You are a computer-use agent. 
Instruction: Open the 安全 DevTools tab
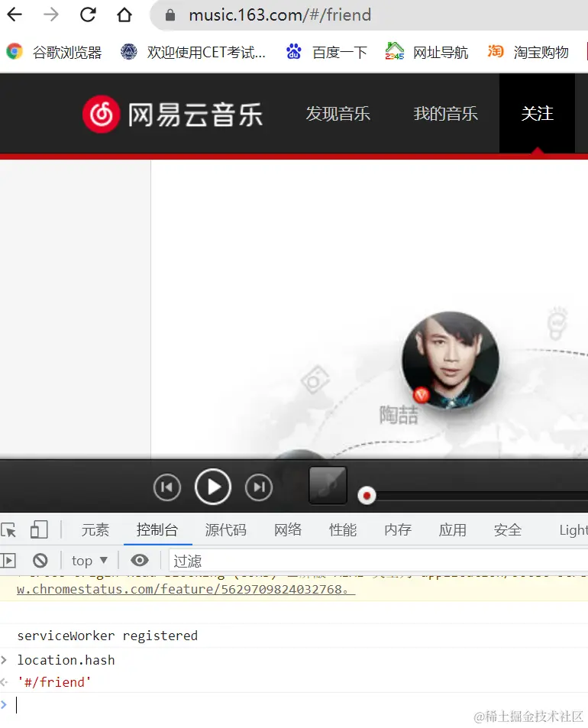point(508,529)
